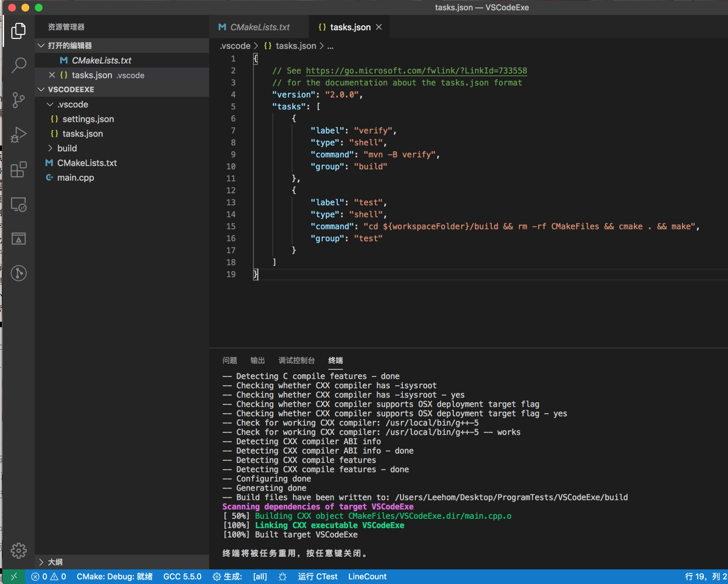Collapse the 打开的编辑器 section
Image resolution: width=728 pixels, height=584 pixels.
(41, 45)
